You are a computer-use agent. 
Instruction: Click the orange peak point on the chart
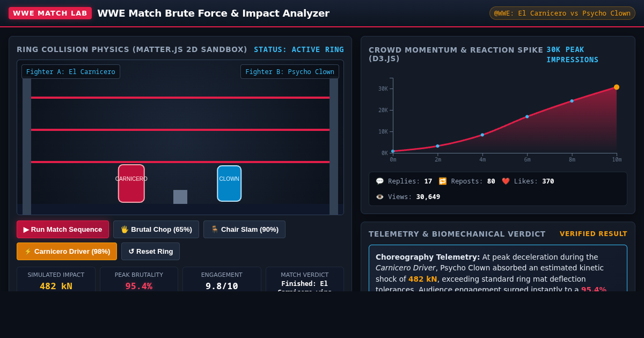click(617, 87)
